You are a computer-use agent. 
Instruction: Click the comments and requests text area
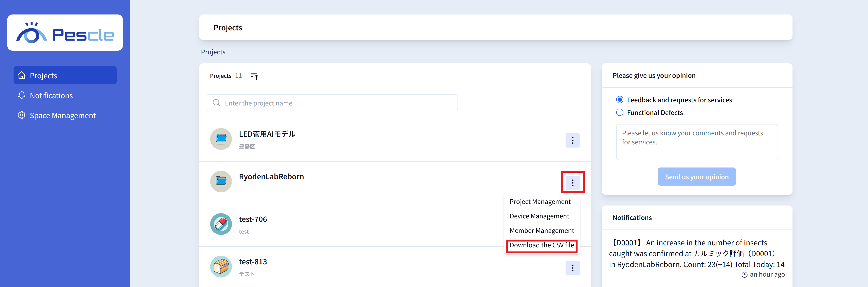pos(696,142)
